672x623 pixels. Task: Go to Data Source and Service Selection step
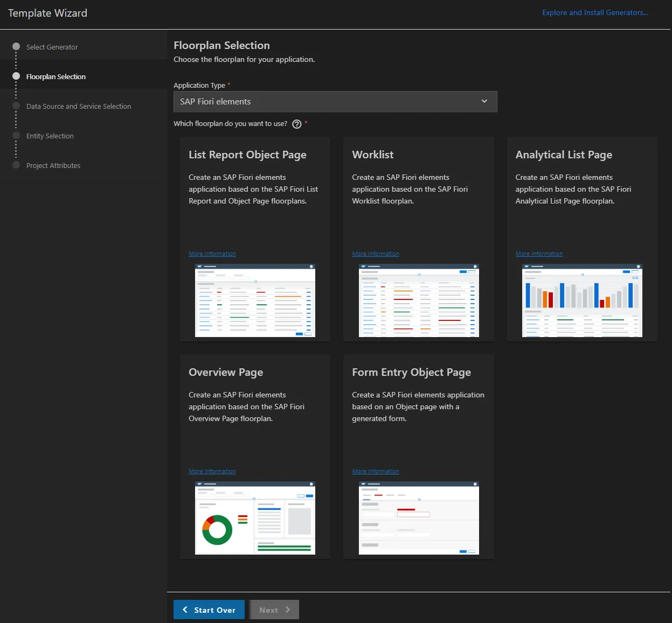pyautogui.click(x=79, y=106)
